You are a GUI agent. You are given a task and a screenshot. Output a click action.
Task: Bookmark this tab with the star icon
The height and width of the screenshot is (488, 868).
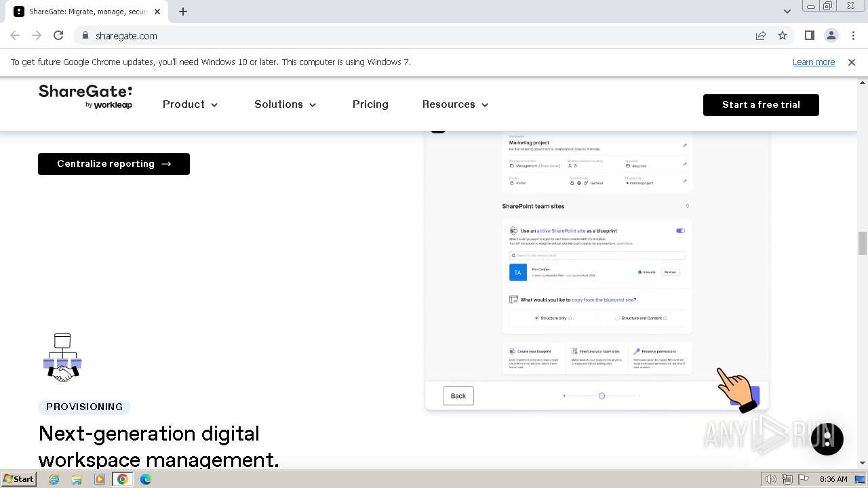[x=783, y=35]
